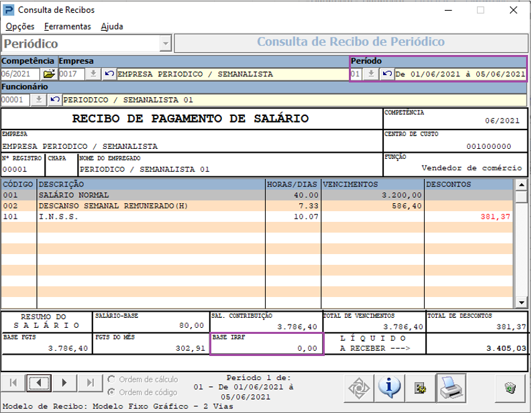Click the Modelo de Recibo status text
532x413 pixels.
117,406
